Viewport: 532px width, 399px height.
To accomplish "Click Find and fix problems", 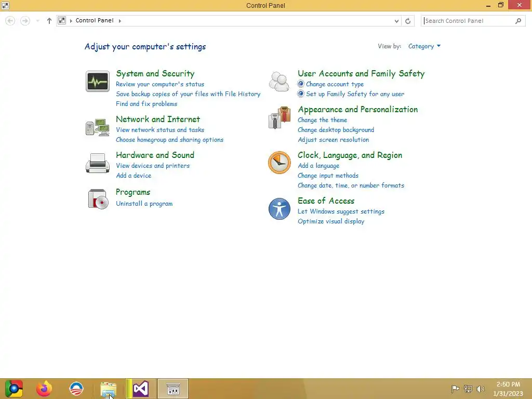I will [x=146, y=103].
